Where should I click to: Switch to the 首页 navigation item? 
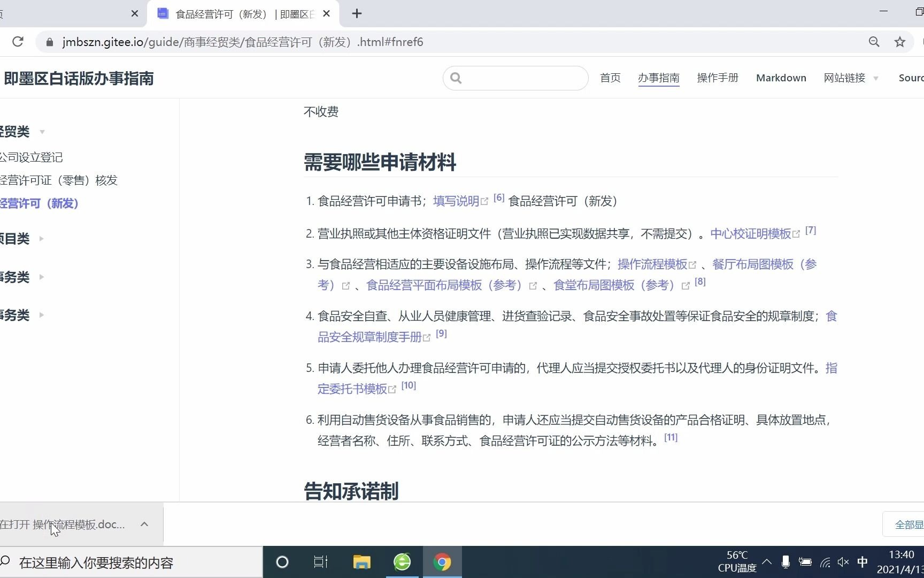tap(610, 78)
